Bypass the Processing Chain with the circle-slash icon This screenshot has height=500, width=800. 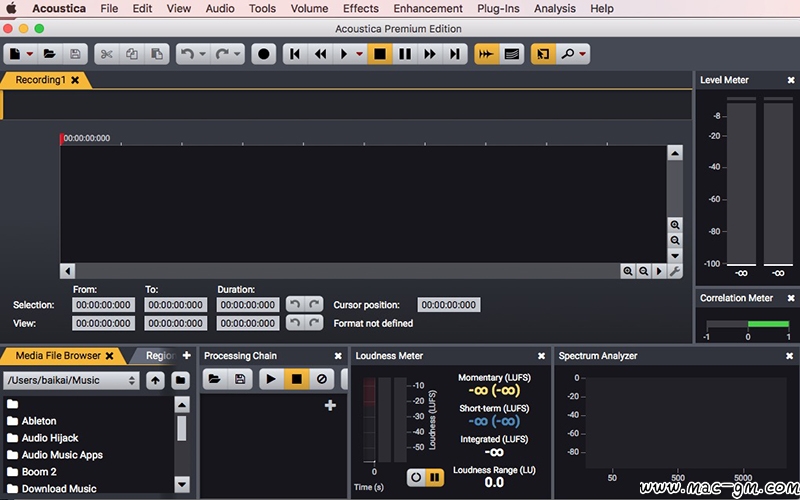pos(321,379)
